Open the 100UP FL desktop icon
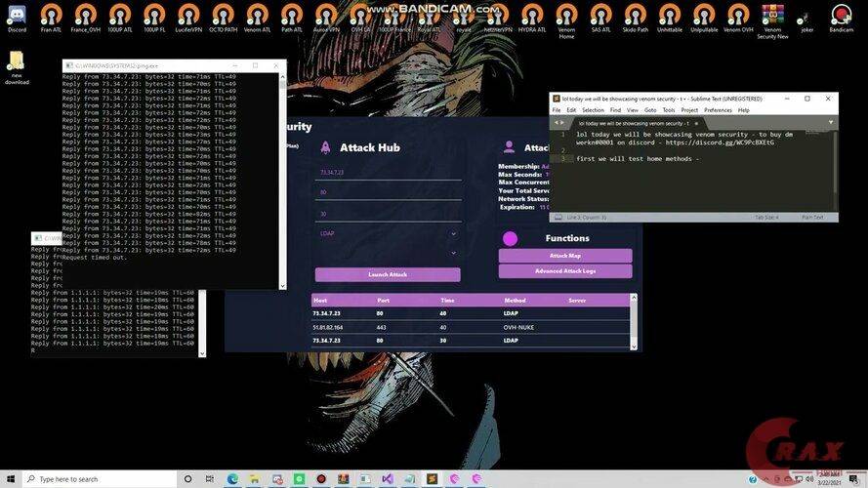Screen dimensions: 868x488 (x=154, y=19)
